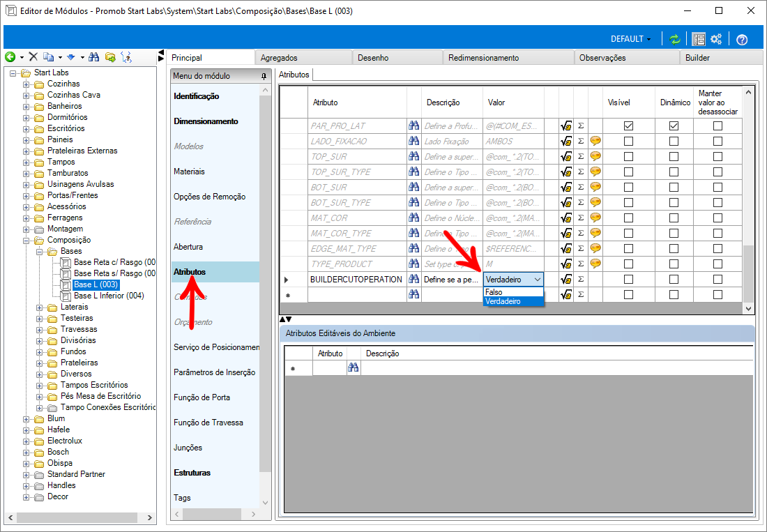Click binoculars icon in Atributos Editáveis grid
767x532 pixels.
click(x=354, y=367)
